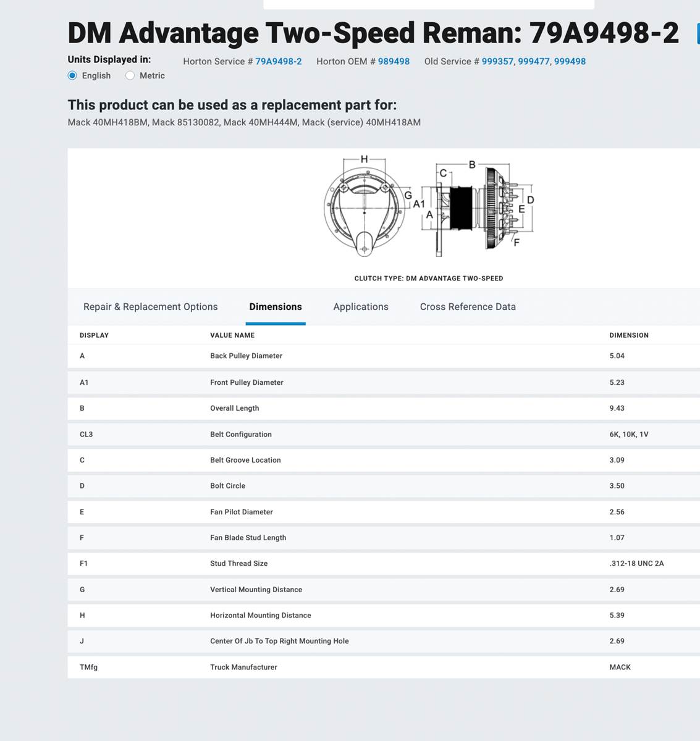700x741 pixels.
Task: Click the Back Pulley Diameter row name
Action: [246, 356]
